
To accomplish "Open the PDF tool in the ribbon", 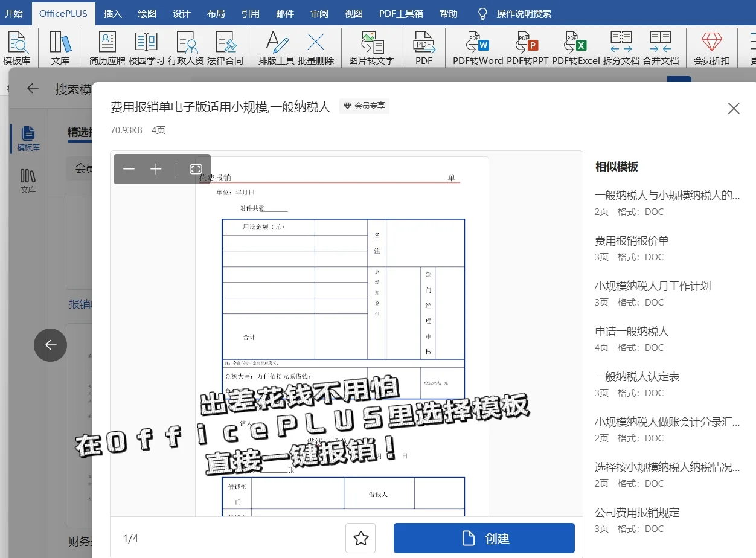I will click(424, 48).
